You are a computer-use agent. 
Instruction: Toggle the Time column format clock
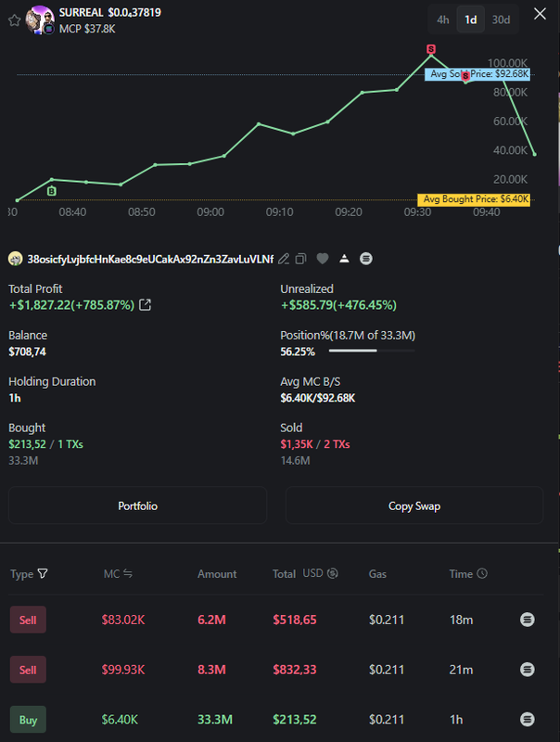tap(482, 574)
